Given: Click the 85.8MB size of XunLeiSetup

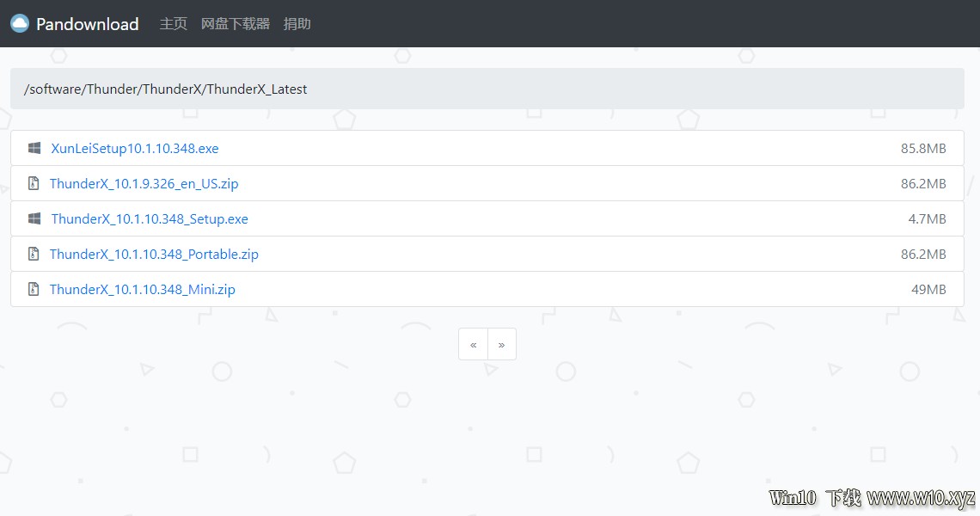Looking at the screenshot, I should coord(923,148).
